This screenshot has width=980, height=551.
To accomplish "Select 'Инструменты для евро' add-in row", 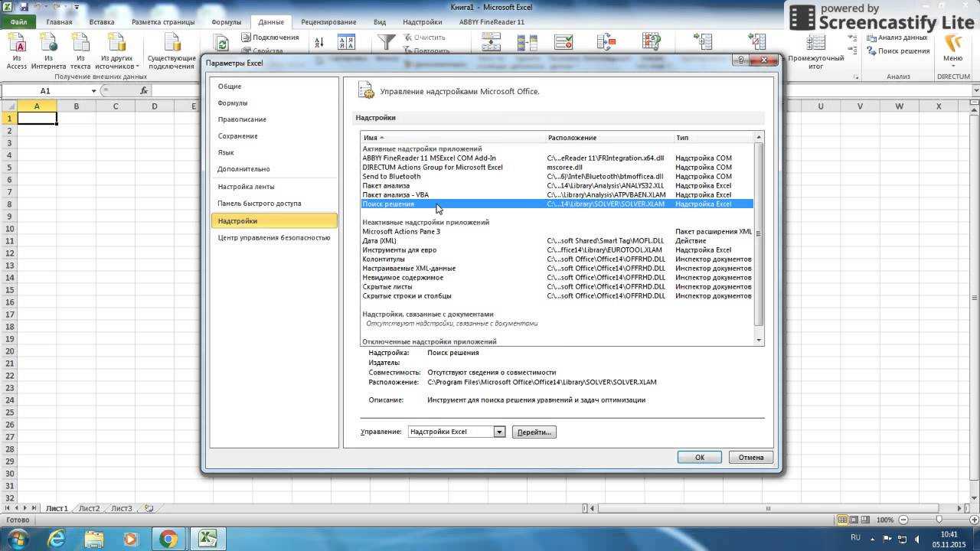I will [x=557, y=249].
